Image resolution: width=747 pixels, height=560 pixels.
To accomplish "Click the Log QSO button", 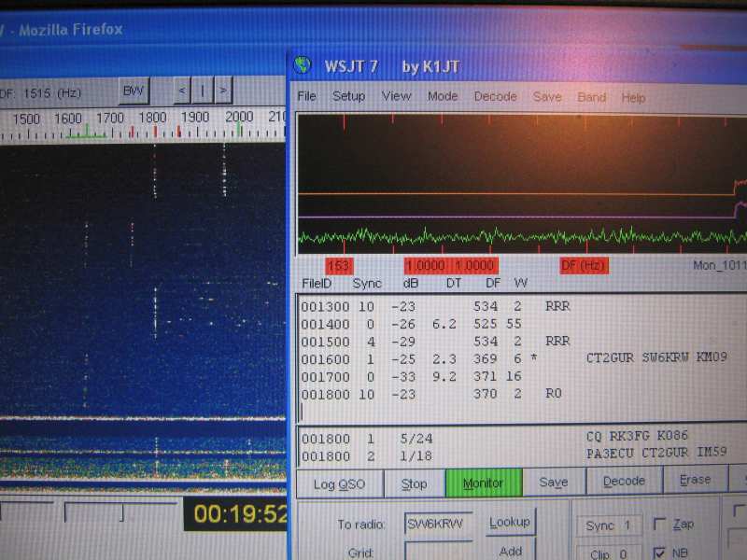I will pyautogui.click(x=340, y=483).
